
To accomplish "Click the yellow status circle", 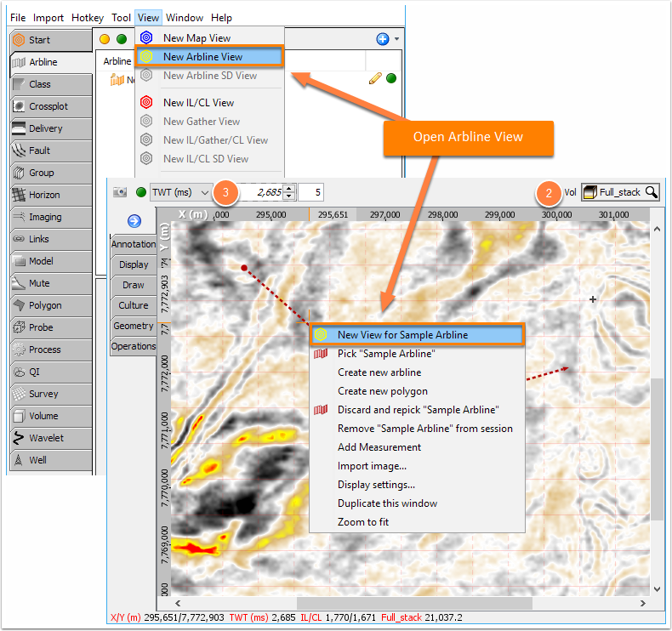I will 105,39.
